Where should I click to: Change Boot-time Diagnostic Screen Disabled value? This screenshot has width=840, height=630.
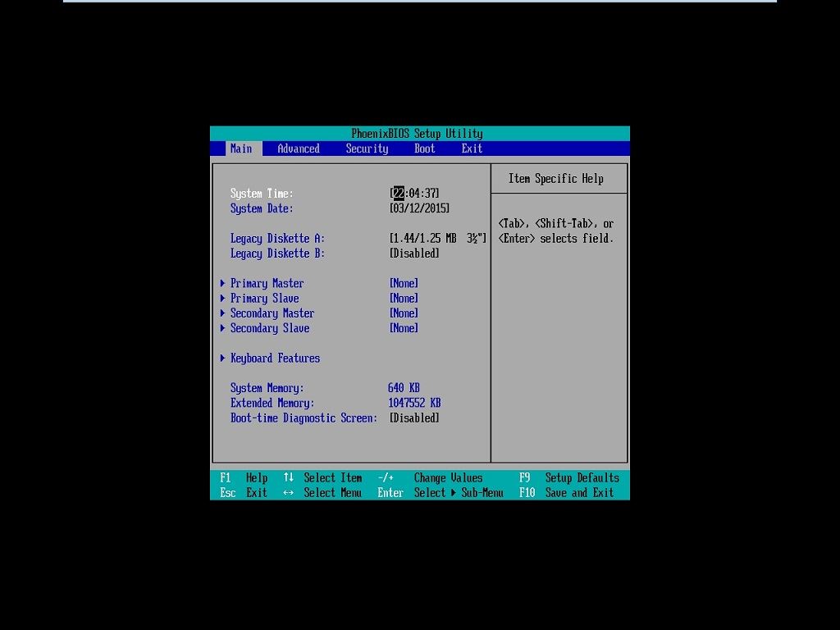pos(414,418)
